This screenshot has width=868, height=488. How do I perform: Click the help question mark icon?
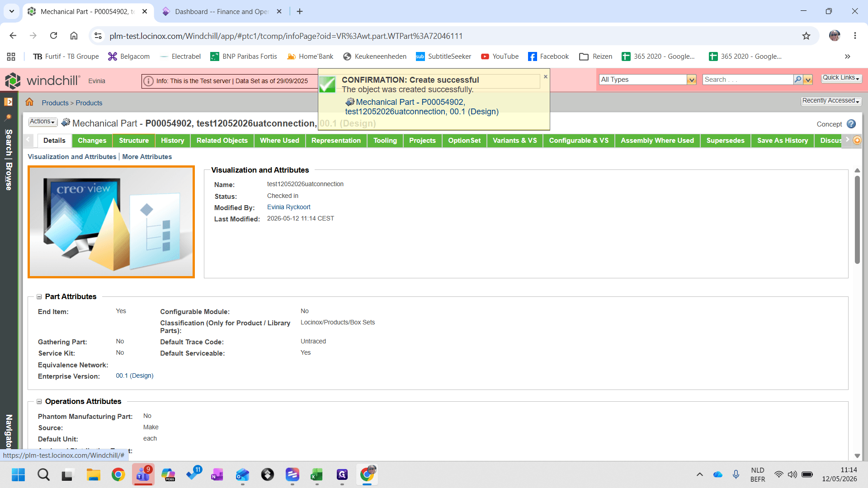(x=851, y=124)
